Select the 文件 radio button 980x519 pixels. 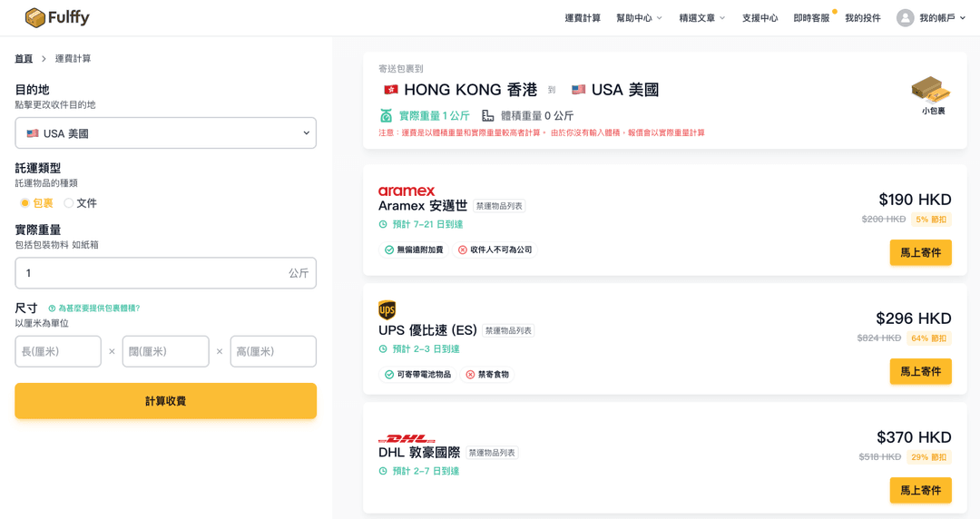tap(69, 203)
